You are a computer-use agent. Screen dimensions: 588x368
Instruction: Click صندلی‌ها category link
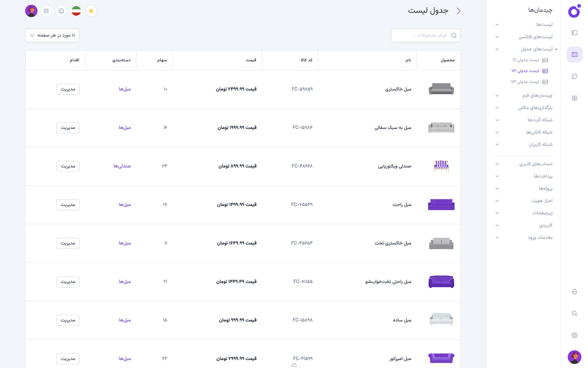click(x=122, y=166)
